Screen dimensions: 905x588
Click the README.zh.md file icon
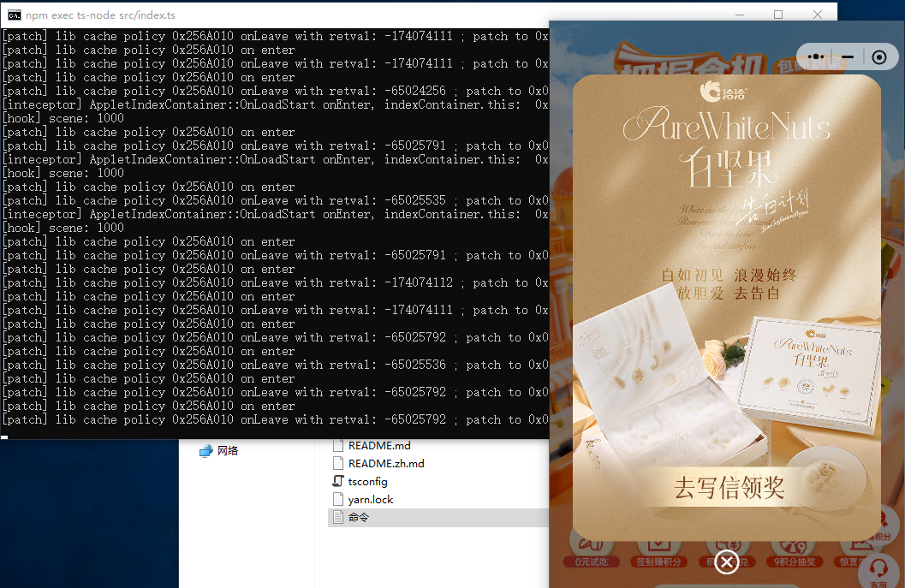click(x=338, y=463)
